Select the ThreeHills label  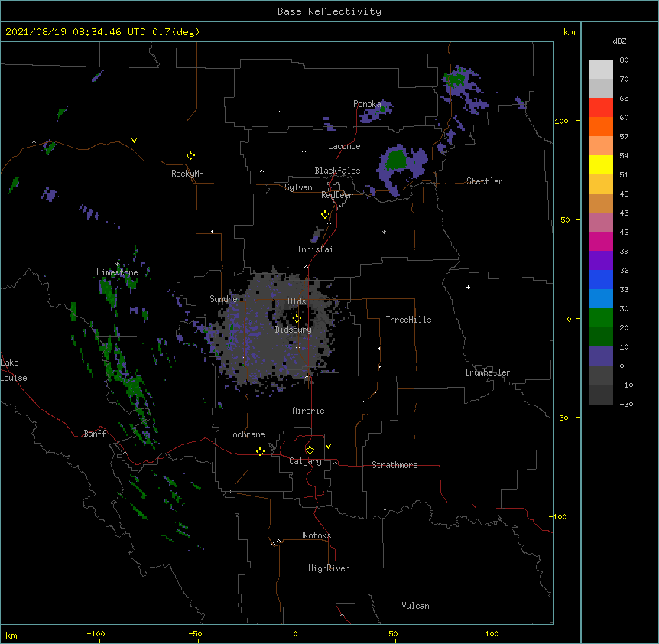pyautogui.click(x=408, y=320)
